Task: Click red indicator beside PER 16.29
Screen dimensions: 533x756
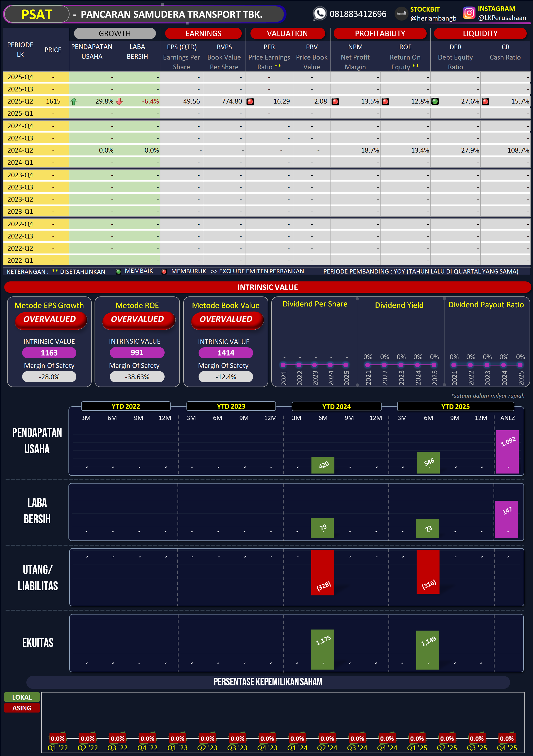Action: click(x=250, y=102)
